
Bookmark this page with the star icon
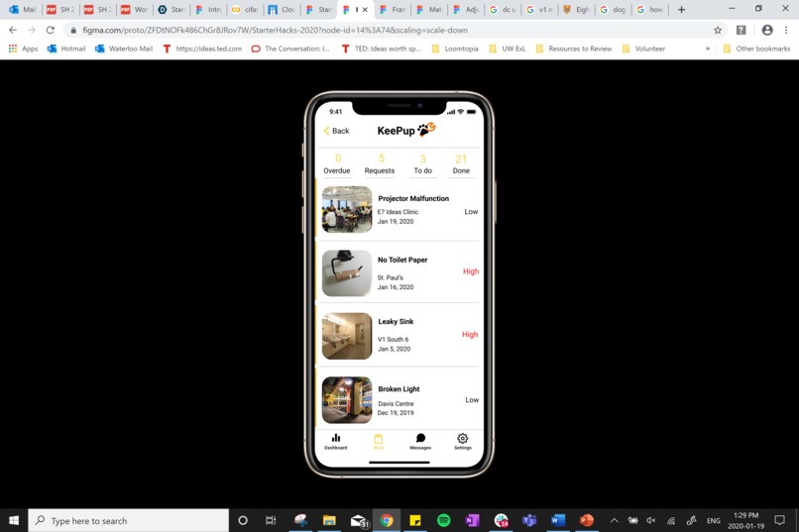[x=718, y=30]
